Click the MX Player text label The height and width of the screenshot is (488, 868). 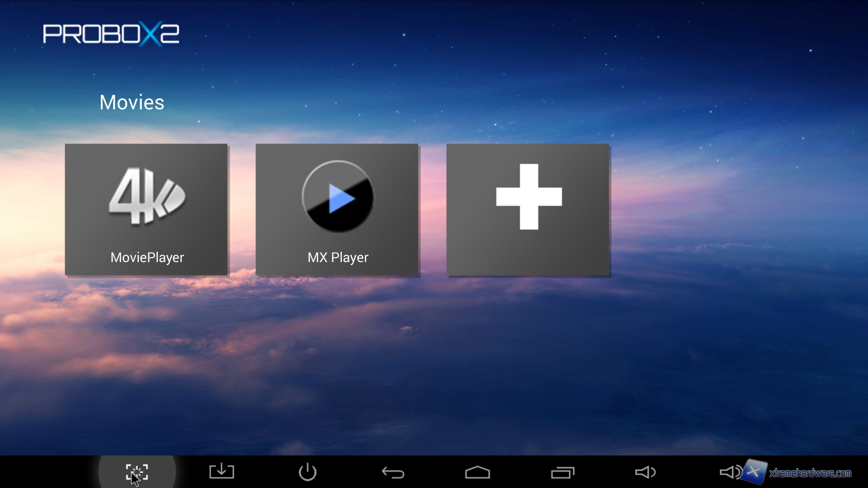[338, 257]
